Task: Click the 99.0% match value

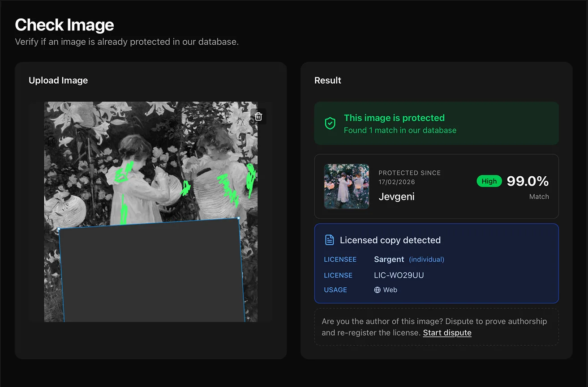Action: pos(528,181)
